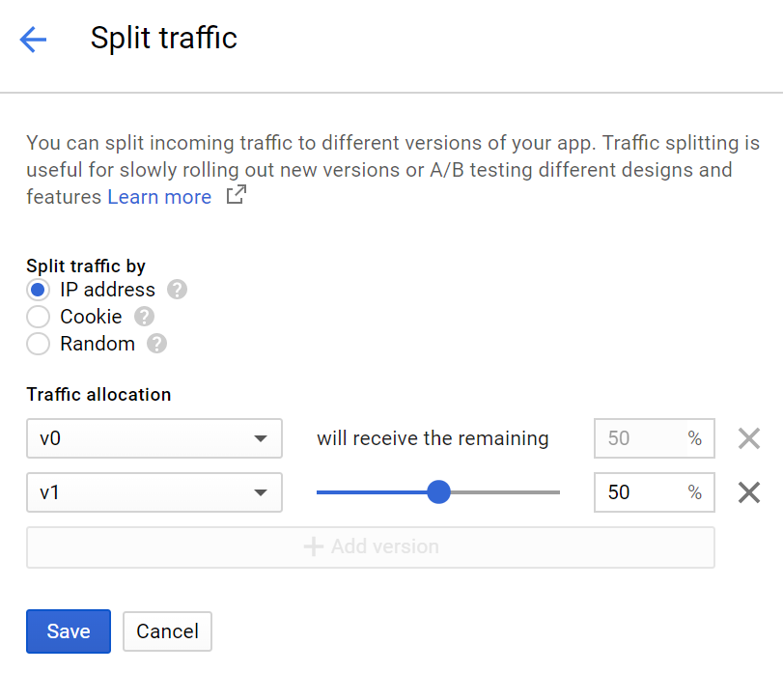Click the Split traffic page title
783x700 pixels.
click(164, 38)
